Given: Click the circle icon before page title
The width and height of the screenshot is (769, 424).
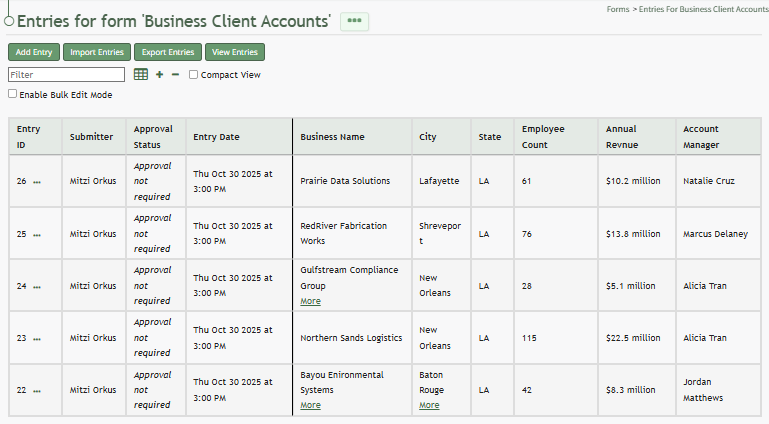Looking at the screenshot, I should (9, 21).
